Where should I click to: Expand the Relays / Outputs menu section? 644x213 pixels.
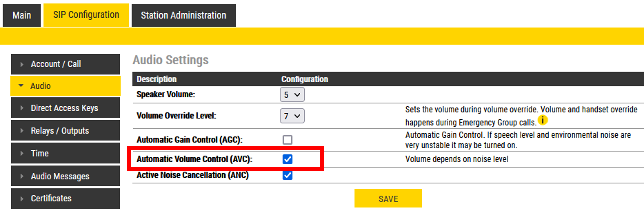click(x=60, y=131)
